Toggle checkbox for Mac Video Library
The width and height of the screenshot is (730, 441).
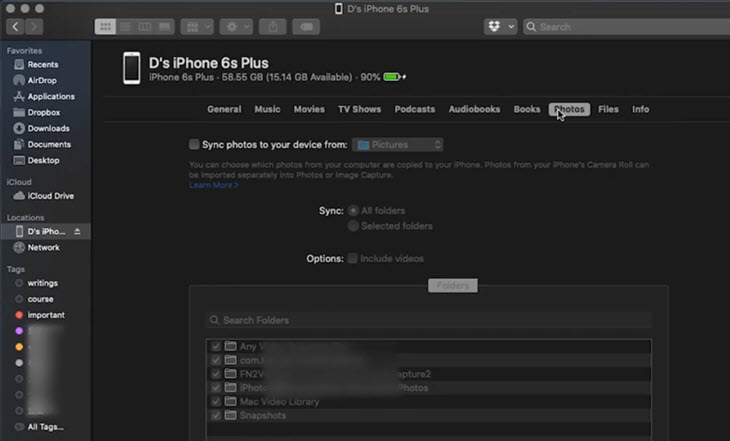click(216, 401)
